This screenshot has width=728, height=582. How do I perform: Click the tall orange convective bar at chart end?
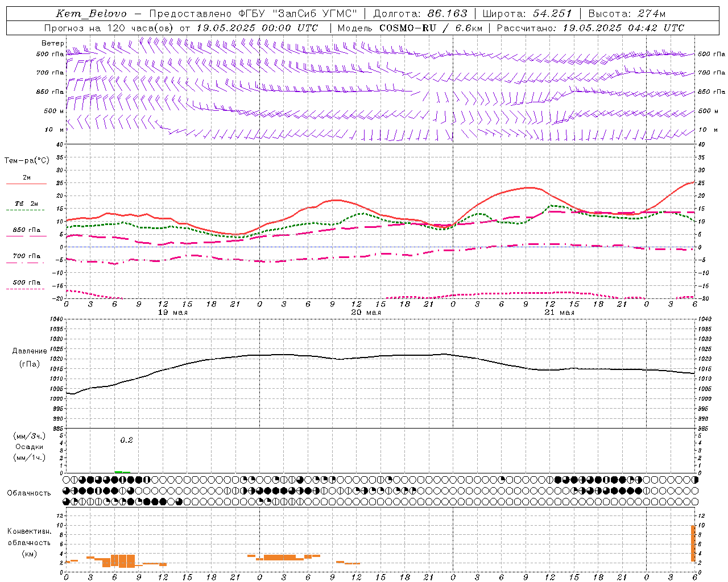coord(693,543)
